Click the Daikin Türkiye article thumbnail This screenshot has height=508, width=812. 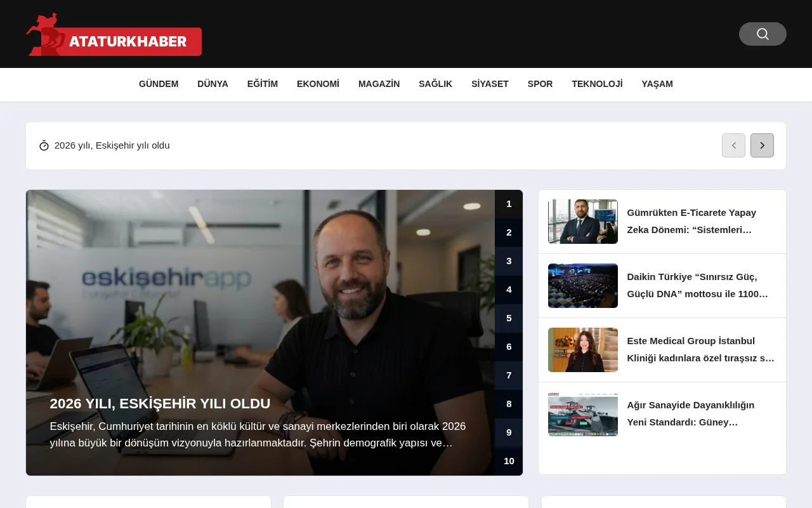pyautogui.click(x=582, y=286)
